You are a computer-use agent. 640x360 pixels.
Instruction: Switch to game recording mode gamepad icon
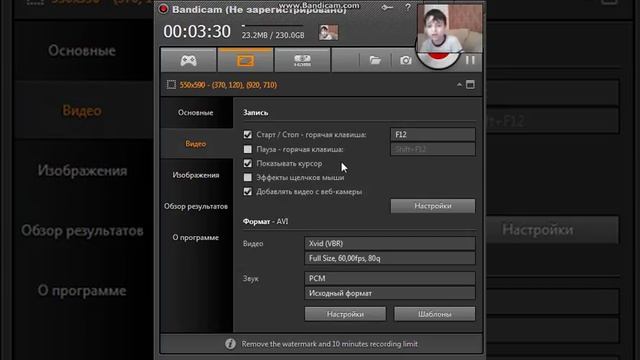[188, 60]
